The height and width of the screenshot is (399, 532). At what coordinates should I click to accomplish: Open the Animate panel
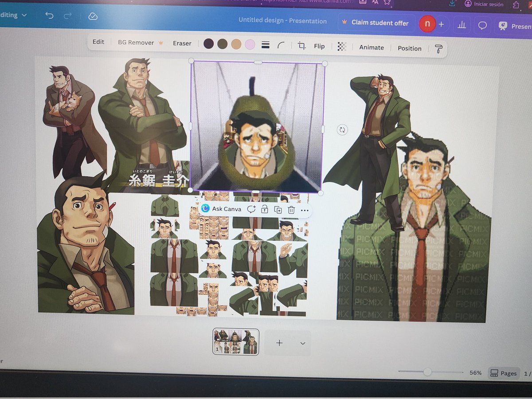pyautogui.click(x=372, y=47)
